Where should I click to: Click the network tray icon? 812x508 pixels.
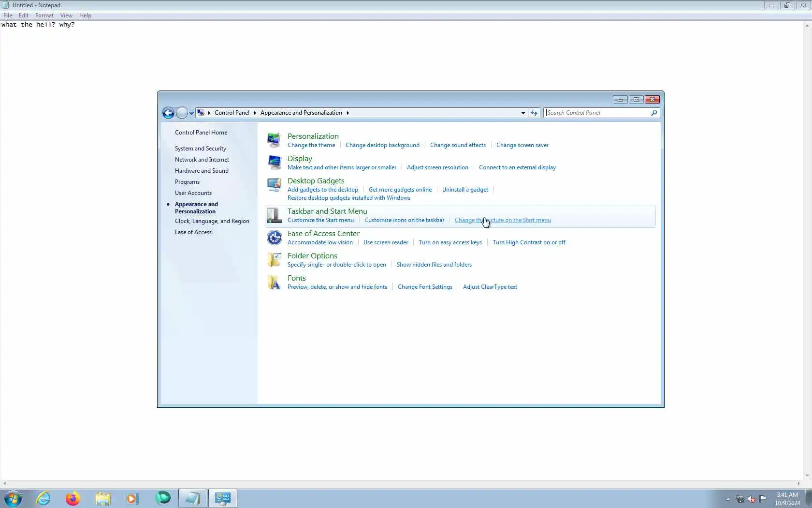click(740, 499)
